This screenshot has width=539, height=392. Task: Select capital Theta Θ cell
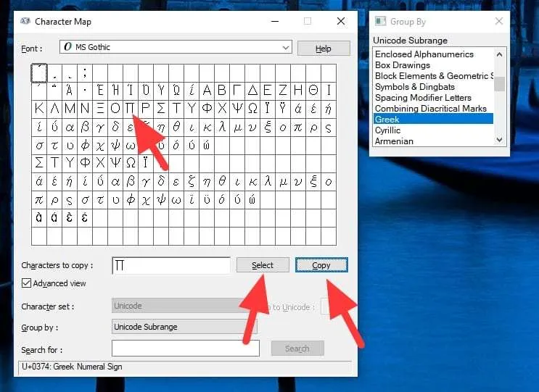click(x=313, y=91)
